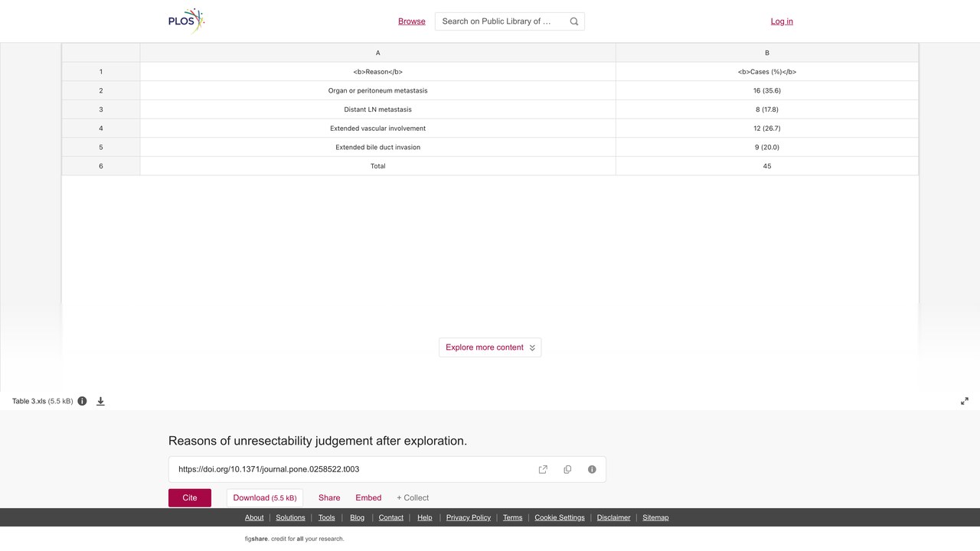Select the '8 (17.8)' cell

767,109
